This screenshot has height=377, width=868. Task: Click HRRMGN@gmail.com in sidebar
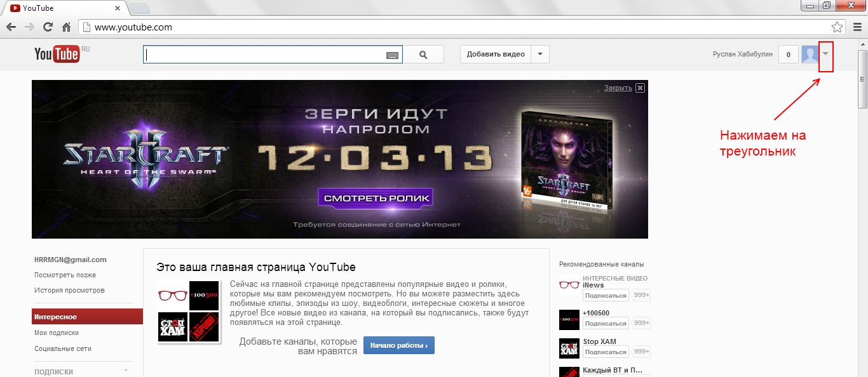(x=71, y=260)
